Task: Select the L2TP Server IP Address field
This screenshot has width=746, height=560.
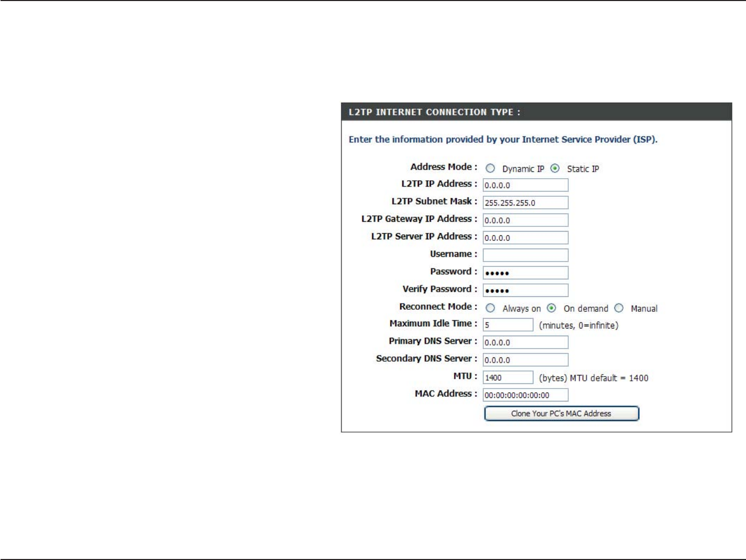Action: pos(526,238)
